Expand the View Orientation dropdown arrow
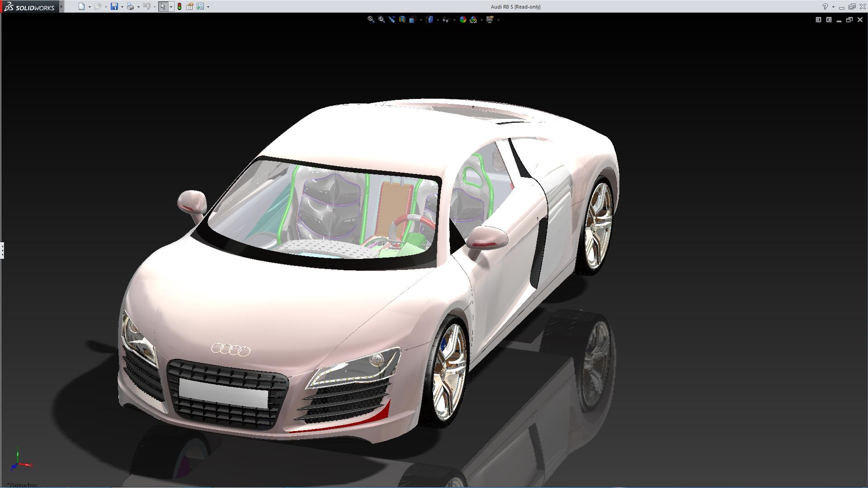Image resolution: width=868 pixels, height=488 pixels. coord(421,20)
